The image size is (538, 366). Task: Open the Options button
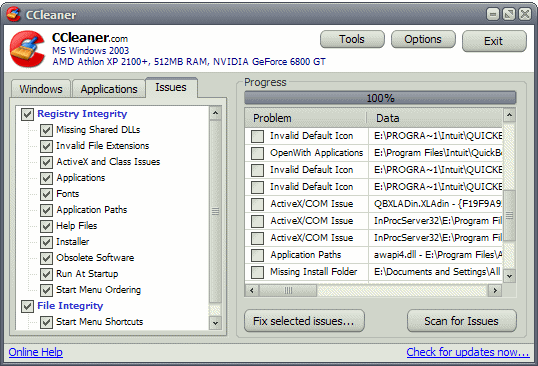pos(423,39)
